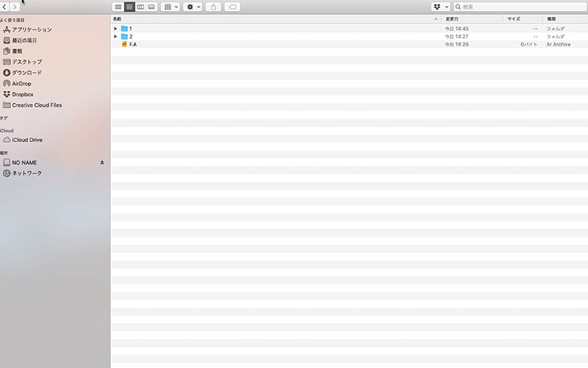Sort by サイズ column header
The width and height of the screenshot is (588, 368).
click(x=514, y=18)
